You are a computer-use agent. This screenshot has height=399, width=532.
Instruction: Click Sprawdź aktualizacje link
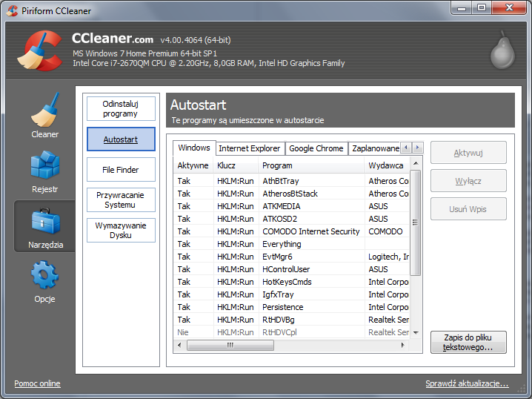(467, 383)
